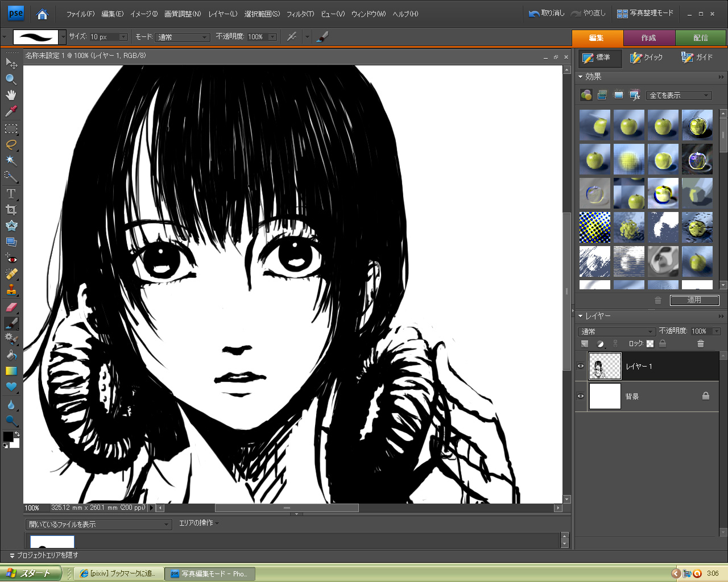The image size is (728, 582).
Task: Select the Straighten tool
Action: [11, 242]
